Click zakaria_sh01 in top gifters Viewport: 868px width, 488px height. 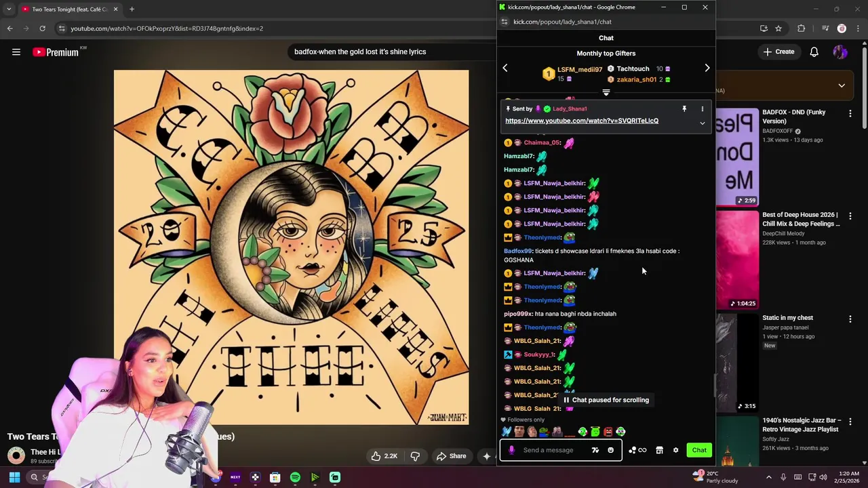[637, 79]
